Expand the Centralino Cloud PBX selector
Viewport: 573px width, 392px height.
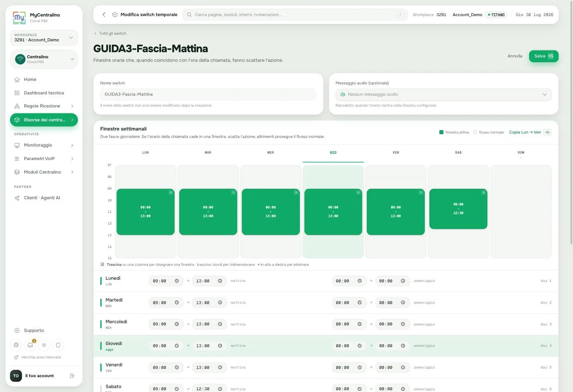[44, 59]
